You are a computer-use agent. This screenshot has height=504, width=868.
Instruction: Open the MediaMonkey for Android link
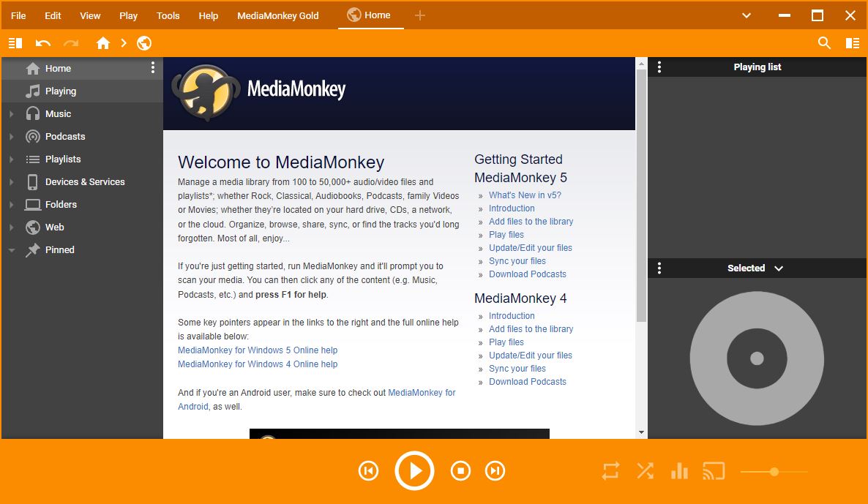(x=422, y=393)
